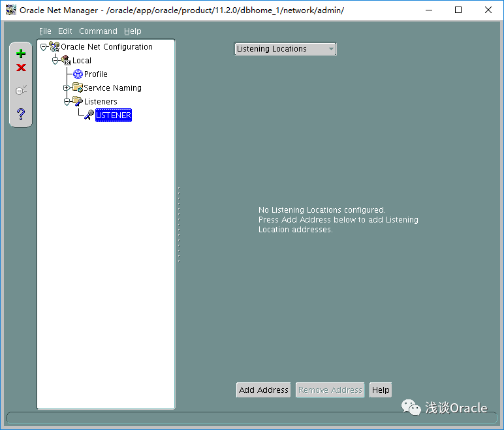The image size is (504, 430).
Task: Expand the Service Naming node
Action: (66, 87)
